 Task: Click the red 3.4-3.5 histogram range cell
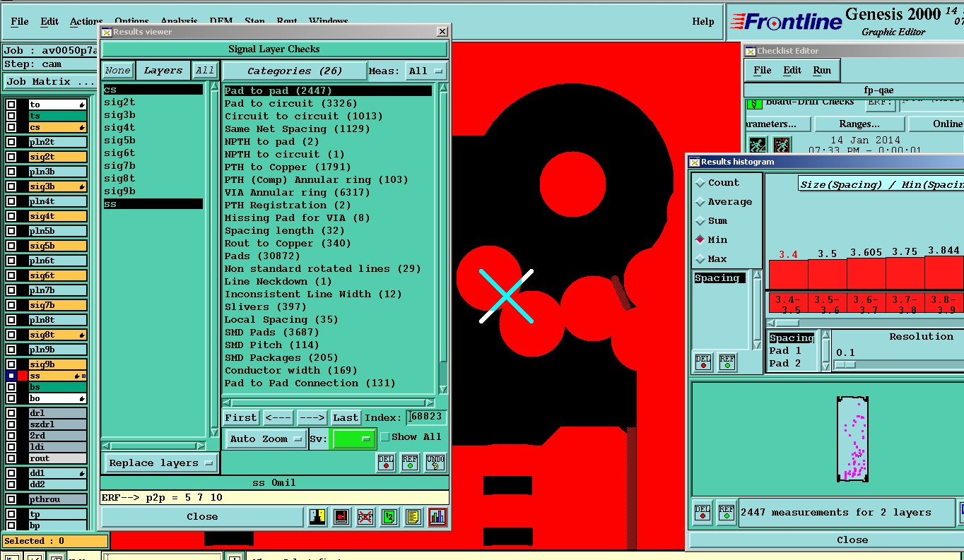(x=788, y=304)
